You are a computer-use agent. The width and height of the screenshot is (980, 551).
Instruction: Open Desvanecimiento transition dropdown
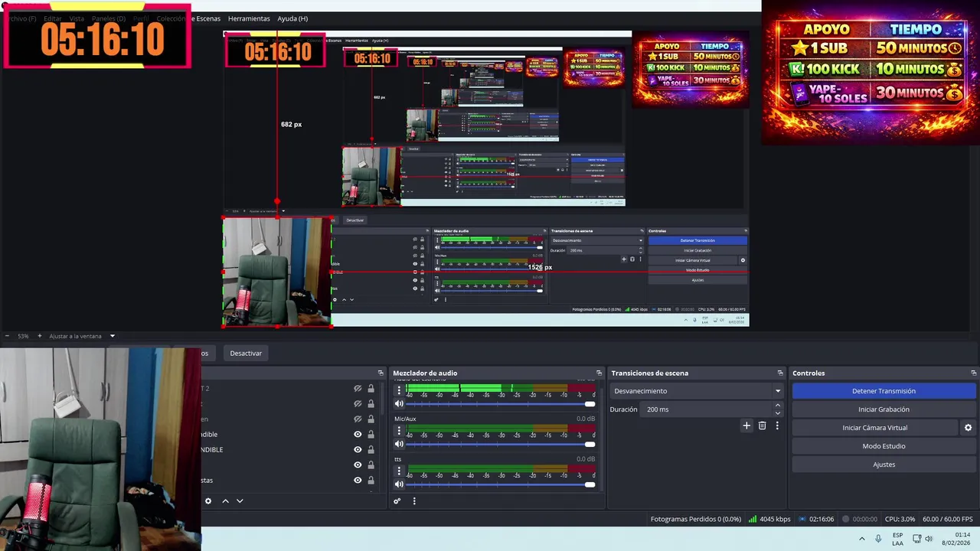coord(696,391)
